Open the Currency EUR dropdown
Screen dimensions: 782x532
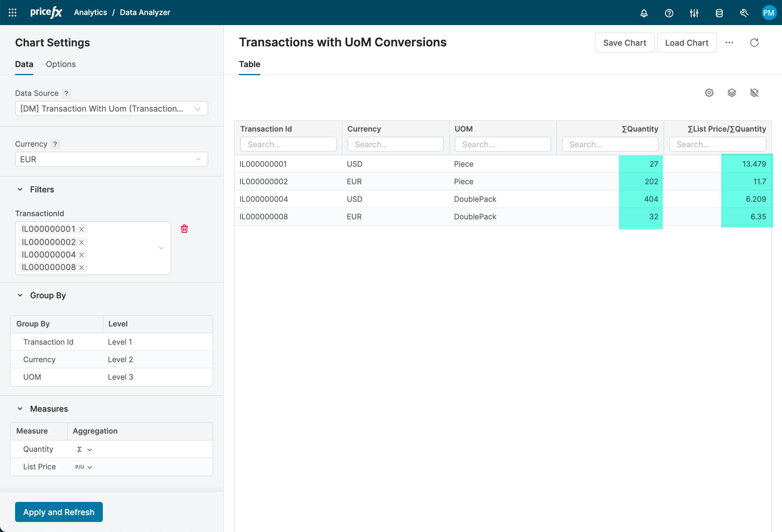(x=111, y=159)
